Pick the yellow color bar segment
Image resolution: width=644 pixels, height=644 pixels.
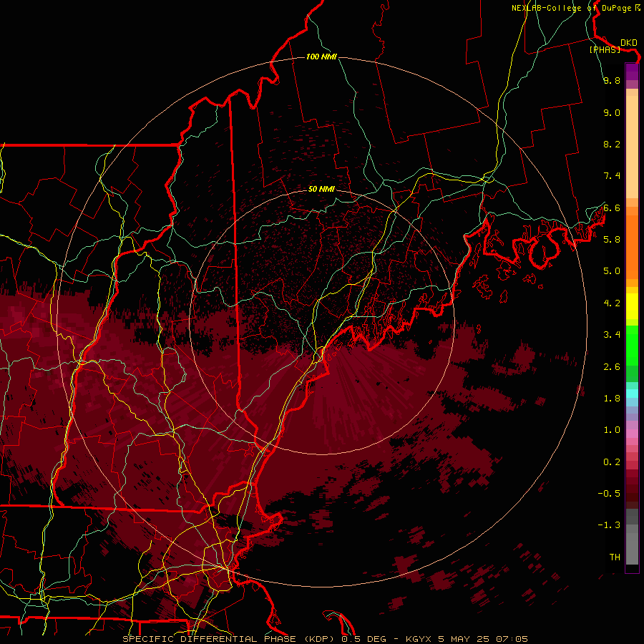pos(632,306)
